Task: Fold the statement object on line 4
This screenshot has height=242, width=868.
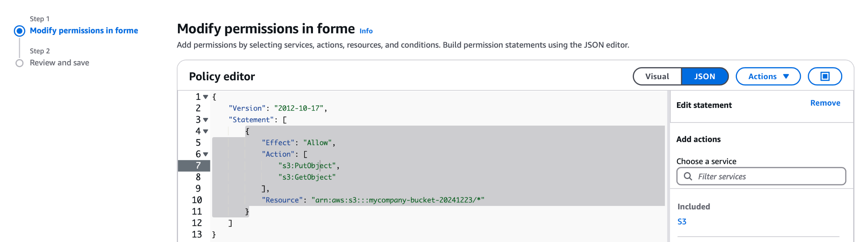Action: [x=206, y=132]
